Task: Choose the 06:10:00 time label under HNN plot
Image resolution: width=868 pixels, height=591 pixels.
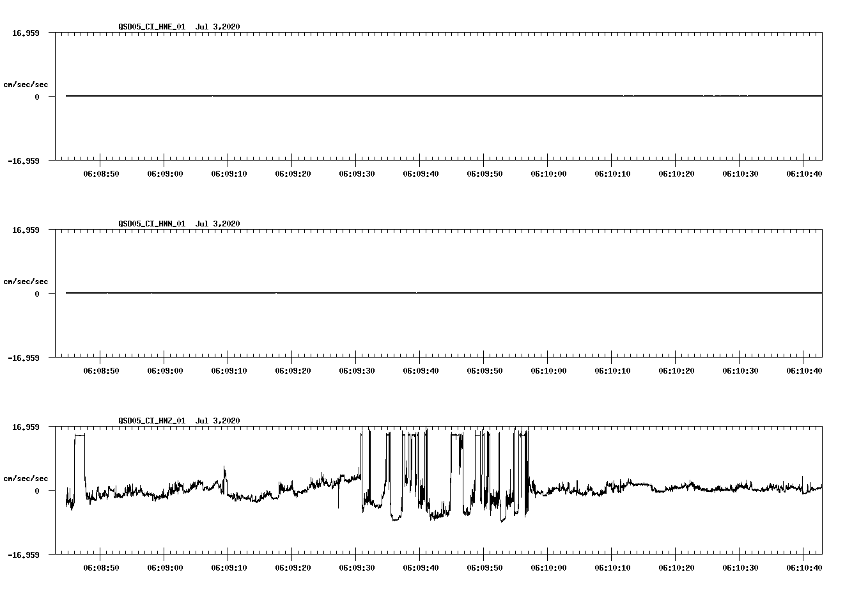Action: click(x=548, y=371)
